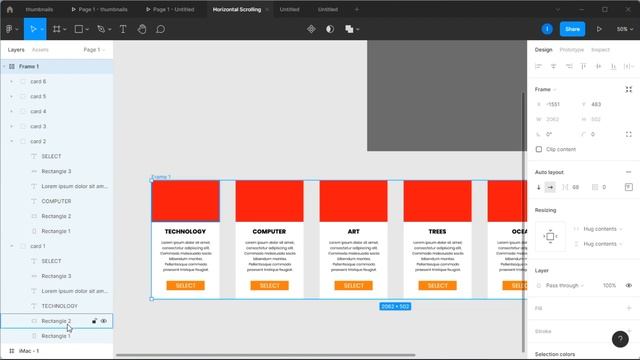Click the opacity 100% field

pos(609,285)
